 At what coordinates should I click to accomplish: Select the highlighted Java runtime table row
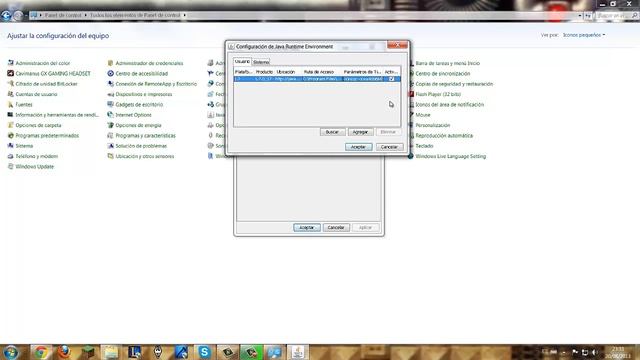pos(317,79)
